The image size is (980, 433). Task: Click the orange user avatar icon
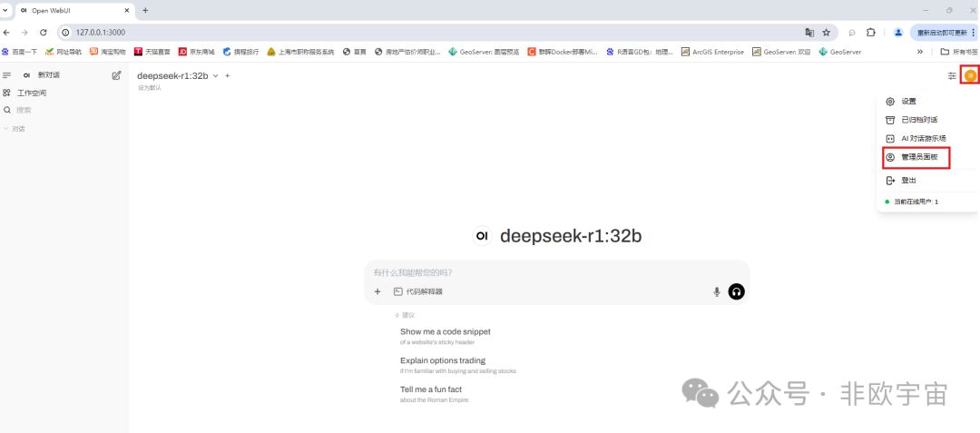(970, 75)
